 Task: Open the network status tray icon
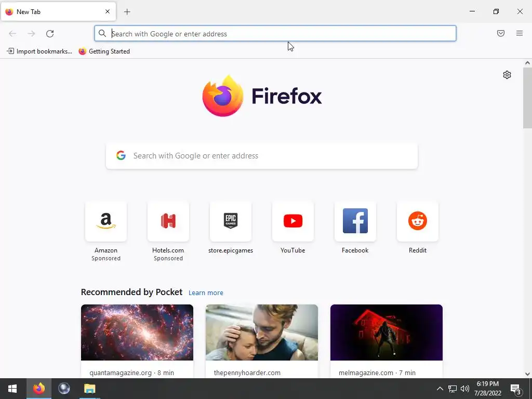(453, 389)
